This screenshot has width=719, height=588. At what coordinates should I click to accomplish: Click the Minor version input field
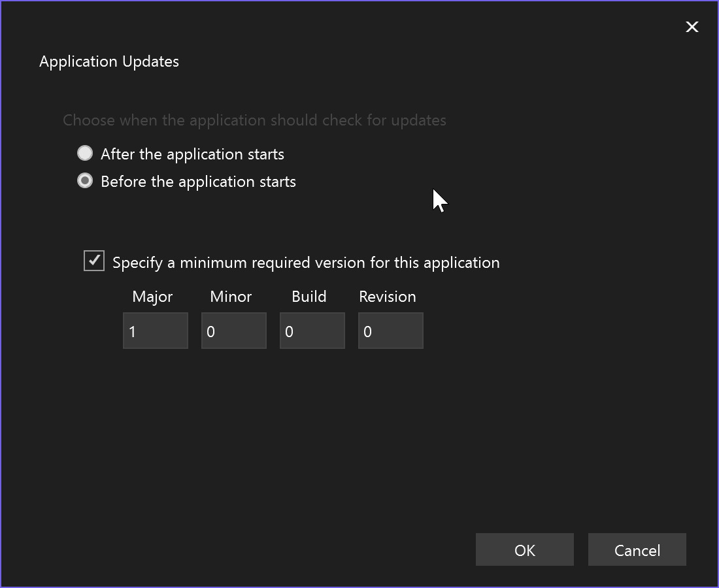[234, 331]
